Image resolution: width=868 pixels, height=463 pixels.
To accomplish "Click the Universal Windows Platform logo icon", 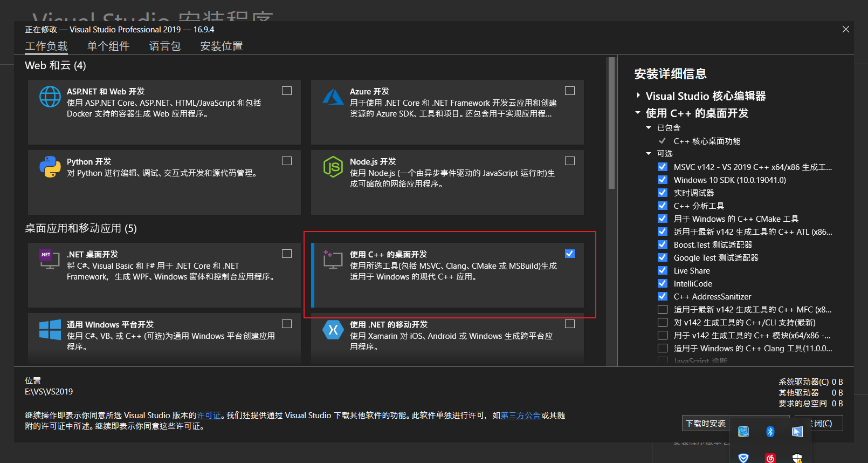I will pyautogui.click(x=50, y=330).
